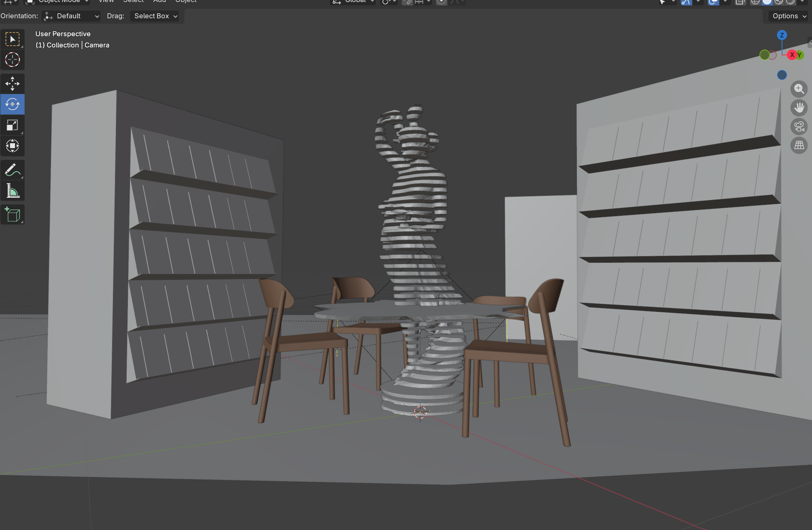Activate the 3D Cursor tool
Screen dimensions: 812x530
(x=12, y=60)
